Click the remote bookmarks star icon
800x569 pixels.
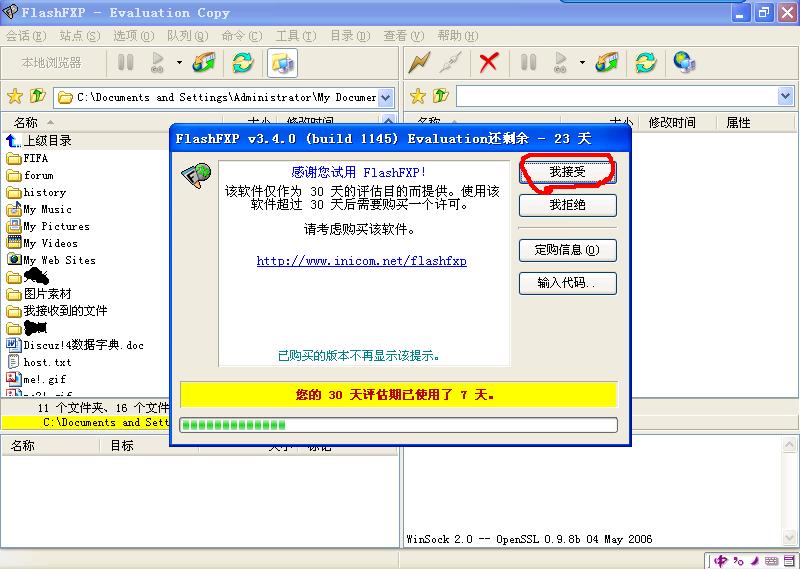pyautogui.click(x=417, y=96)
